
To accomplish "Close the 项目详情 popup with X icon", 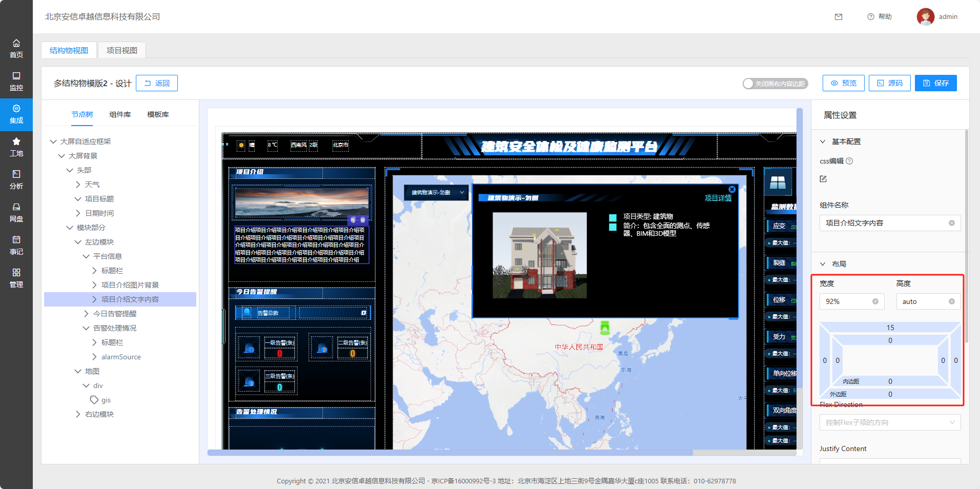I will click(732, 189).
